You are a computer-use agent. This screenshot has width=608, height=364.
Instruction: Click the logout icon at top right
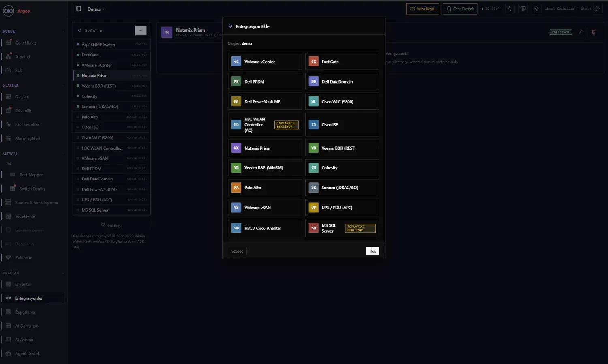[598, 9]
